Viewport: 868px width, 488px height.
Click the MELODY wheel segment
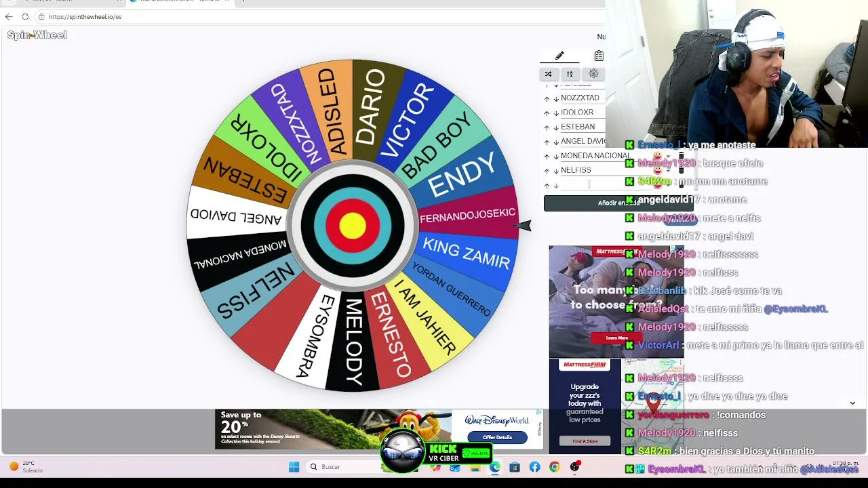[353, 342]
